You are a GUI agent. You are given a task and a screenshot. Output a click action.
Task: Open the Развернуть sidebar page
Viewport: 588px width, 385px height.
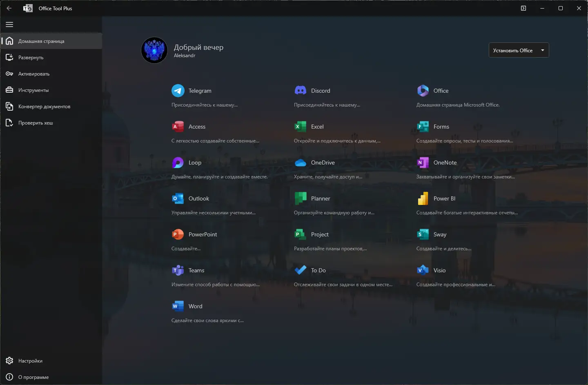tap(51, 57)
